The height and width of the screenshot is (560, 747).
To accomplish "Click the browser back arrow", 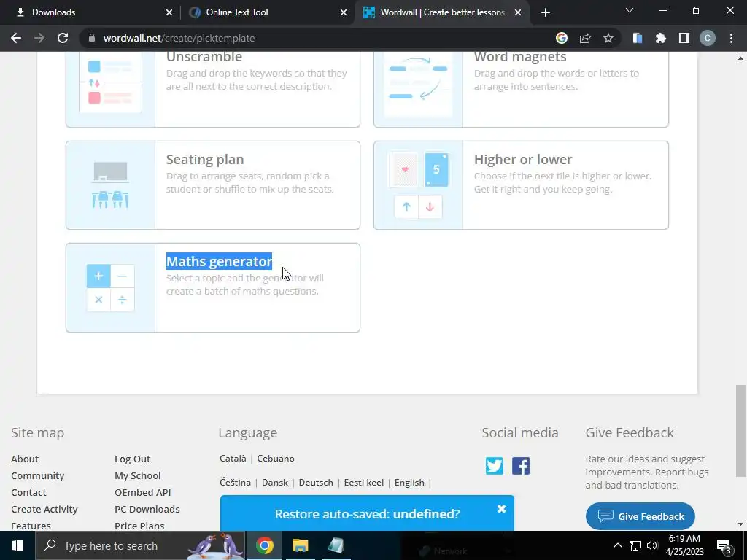I will click(x=16, y=38).
